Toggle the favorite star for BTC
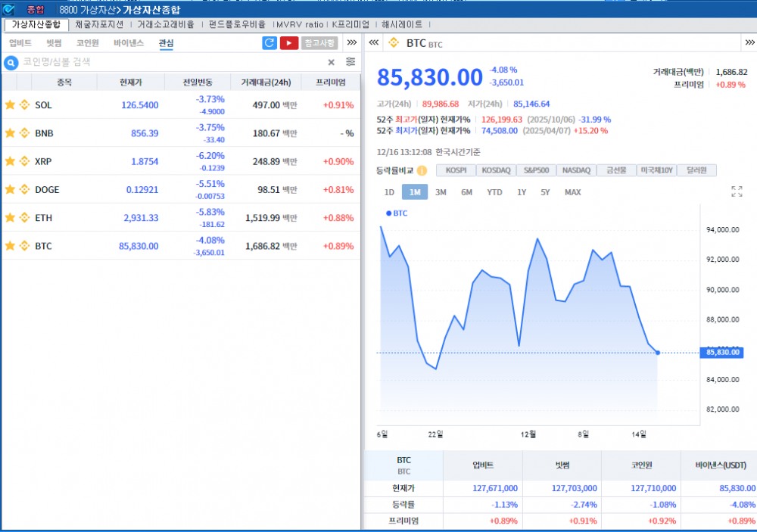757x532 pixels. (x=11, y=245)
